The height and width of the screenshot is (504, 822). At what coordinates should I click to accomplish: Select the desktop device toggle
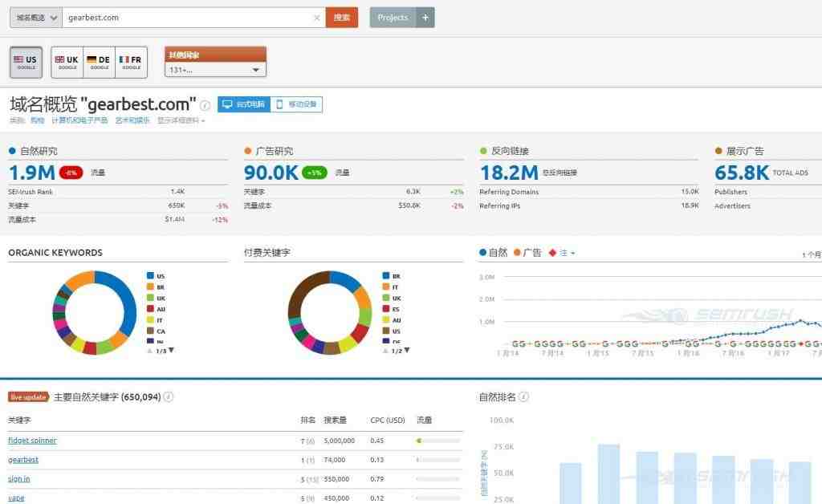(x=244, y=104)
